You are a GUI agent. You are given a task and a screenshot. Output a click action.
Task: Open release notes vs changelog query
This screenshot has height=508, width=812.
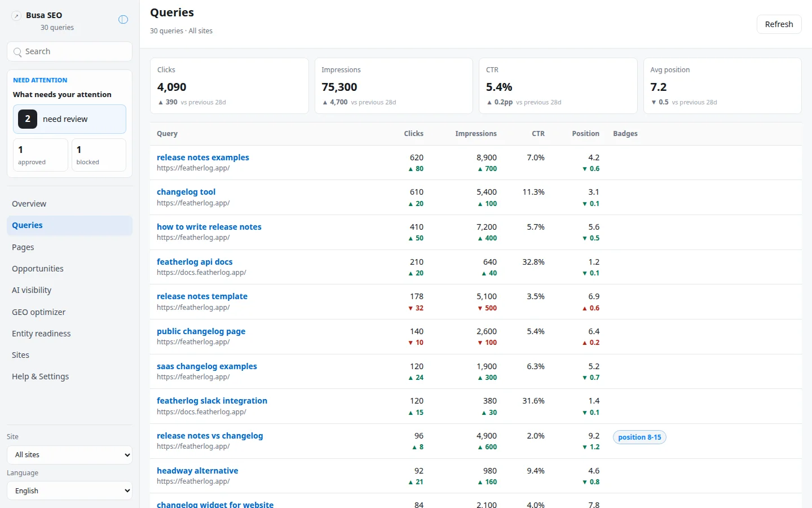[210, 436]
